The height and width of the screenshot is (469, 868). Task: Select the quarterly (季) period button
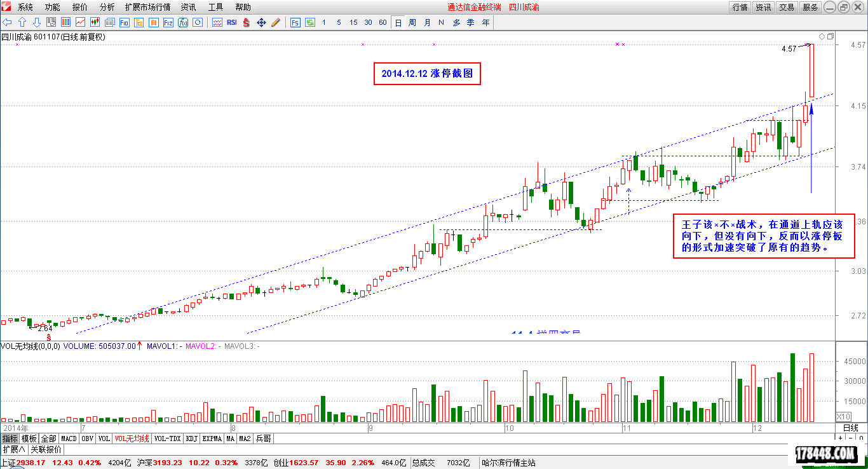tap(471, 22)
